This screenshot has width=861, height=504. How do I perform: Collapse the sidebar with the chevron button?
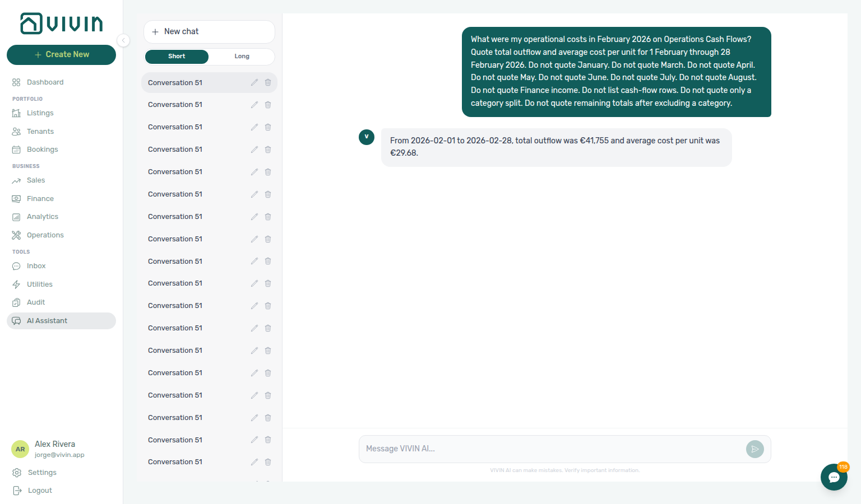point(123,40)
